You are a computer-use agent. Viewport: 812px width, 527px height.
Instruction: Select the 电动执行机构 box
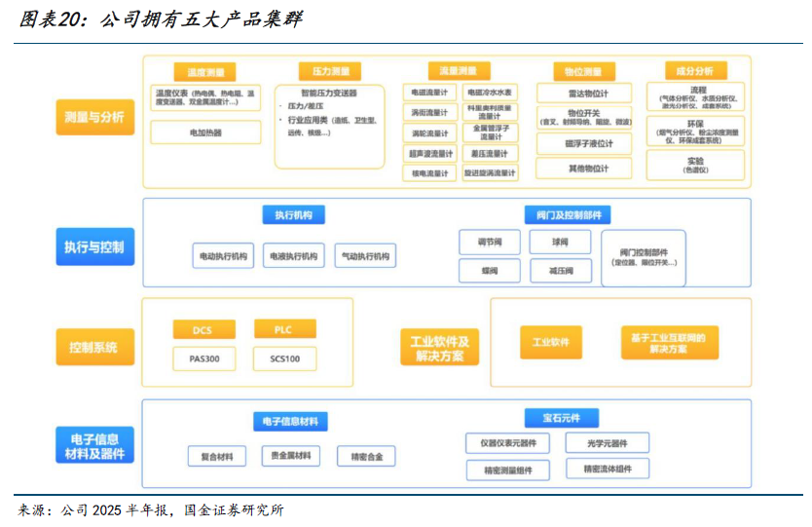[x=223, y=257]
